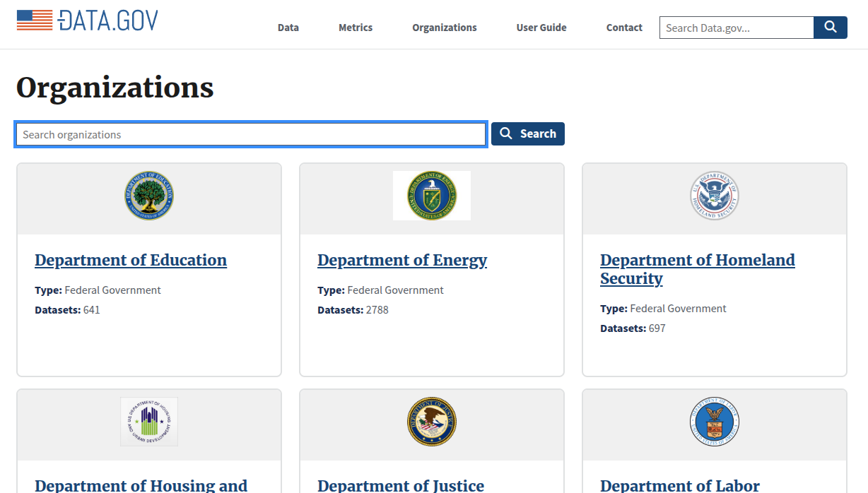Click the Department of Labor seal

(714, 422)
